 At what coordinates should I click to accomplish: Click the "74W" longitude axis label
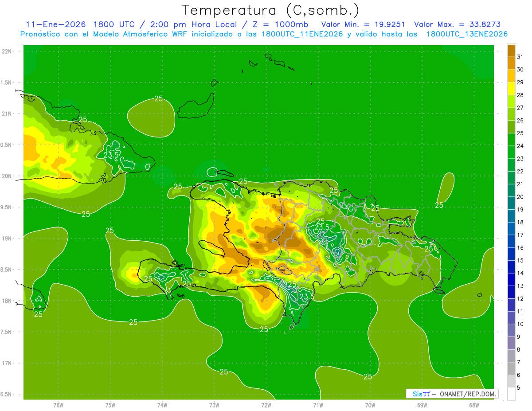(162, 405)
